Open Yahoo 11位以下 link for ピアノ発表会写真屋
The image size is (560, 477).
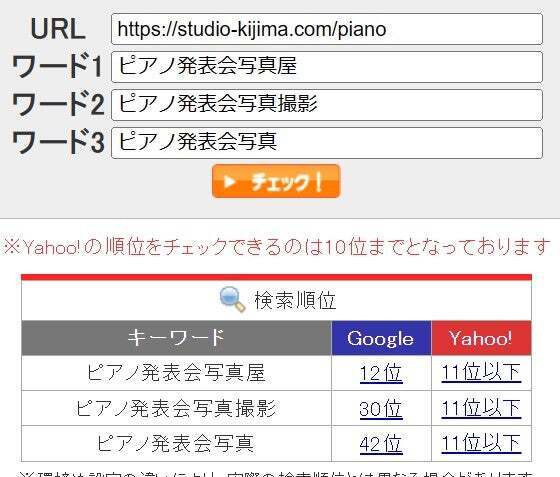tap(481, 373)
